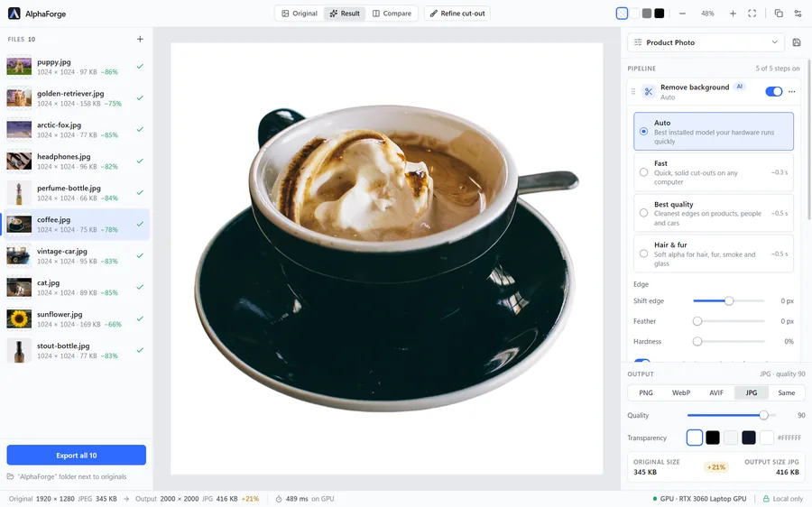Choose WebP output format
This screenshot has width=812, height=507.
click(x=681, y=393)
